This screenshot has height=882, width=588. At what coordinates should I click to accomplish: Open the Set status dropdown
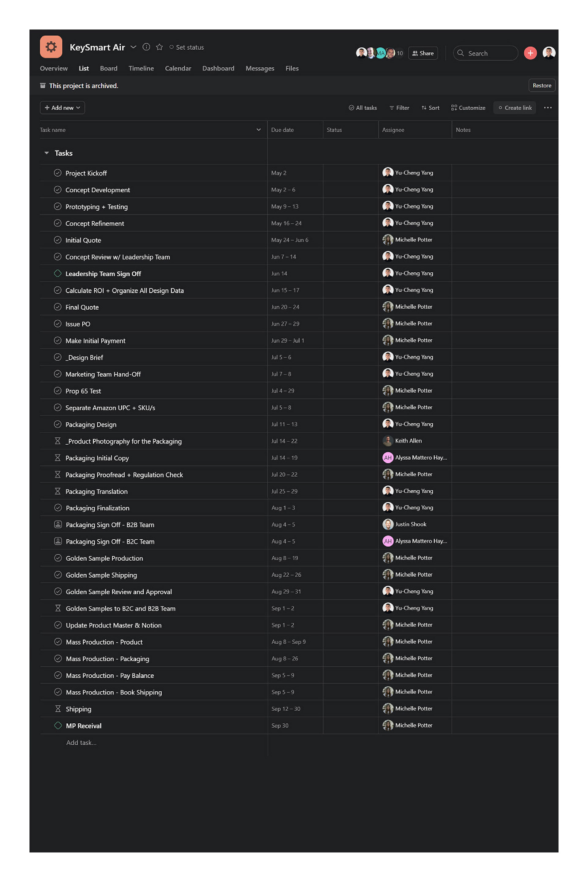tap(187, 47)
